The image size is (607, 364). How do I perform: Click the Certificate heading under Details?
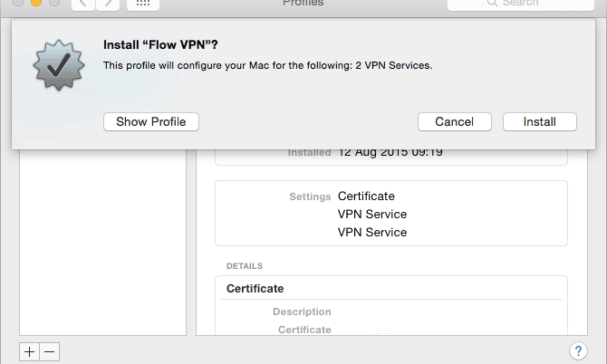click(x=255, y=289)
